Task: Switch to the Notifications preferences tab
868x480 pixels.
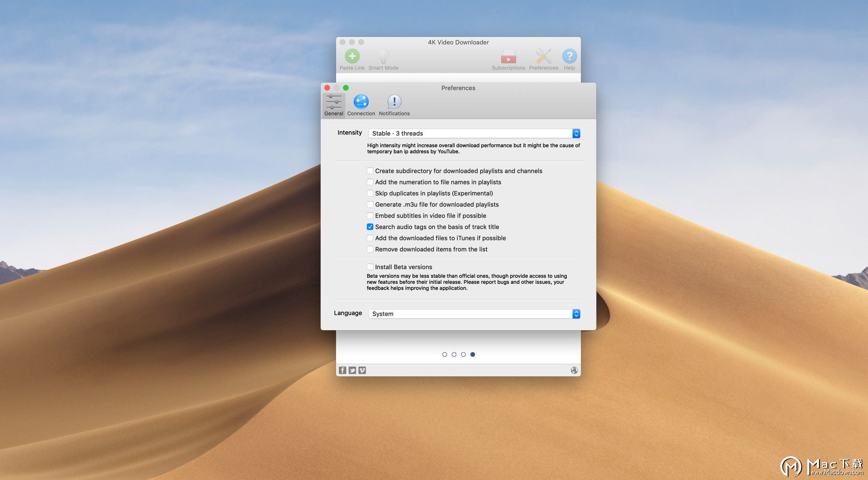Action: pos(394,105)
